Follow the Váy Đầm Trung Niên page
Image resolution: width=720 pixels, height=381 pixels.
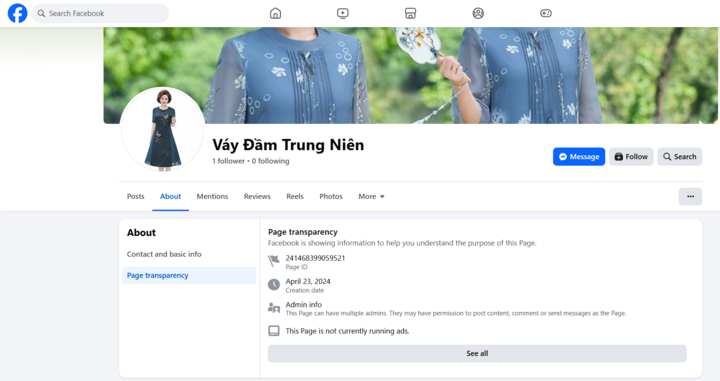coord(631,157)
